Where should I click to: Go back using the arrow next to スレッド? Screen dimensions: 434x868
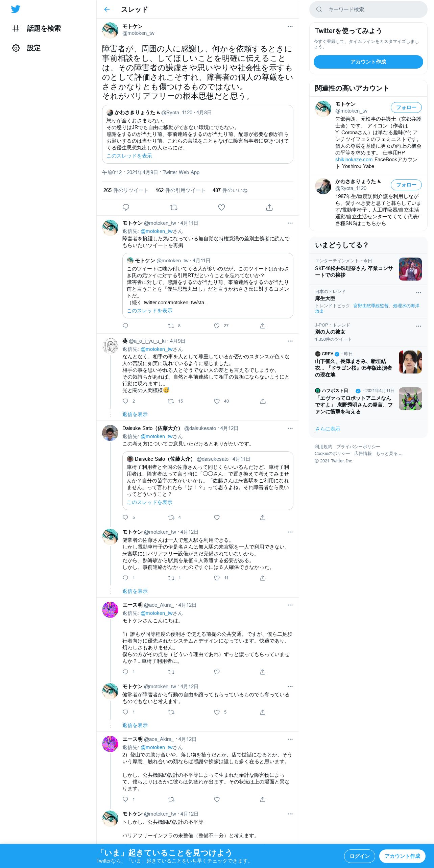point(107,9)
